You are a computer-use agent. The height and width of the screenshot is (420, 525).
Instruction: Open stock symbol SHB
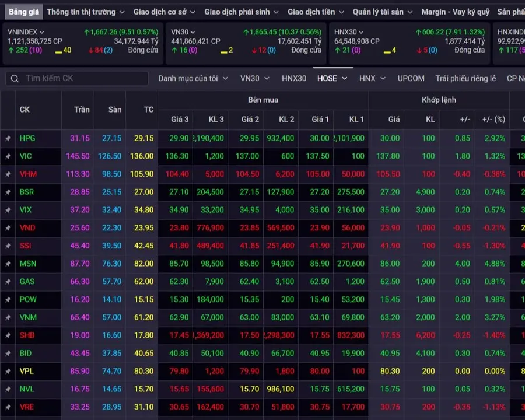point(27,335)
